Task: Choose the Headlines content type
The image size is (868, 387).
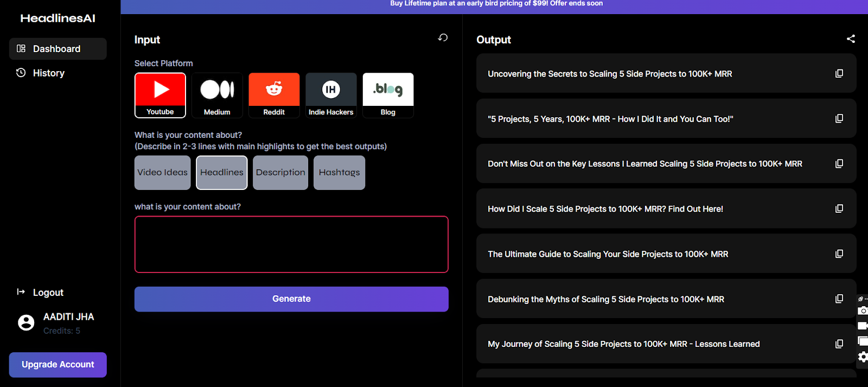Action: (x=222, y=173)
